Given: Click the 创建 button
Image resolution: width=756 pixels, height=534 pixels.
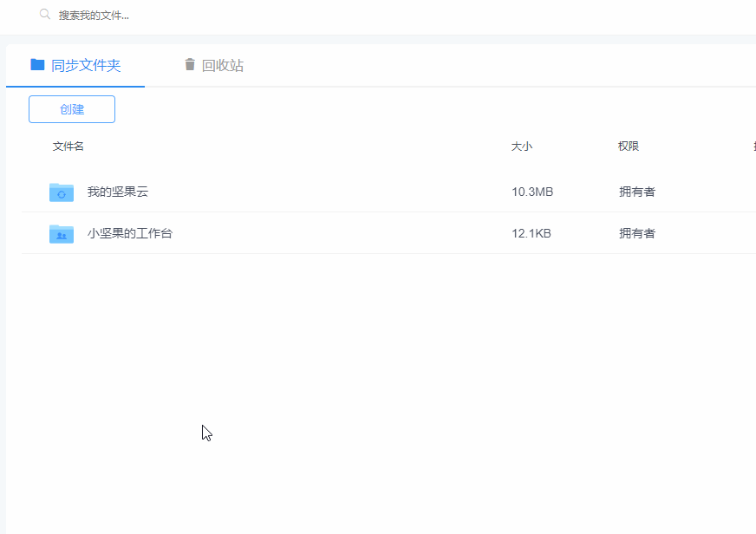Looking at the screenshot, I should 72,109.
